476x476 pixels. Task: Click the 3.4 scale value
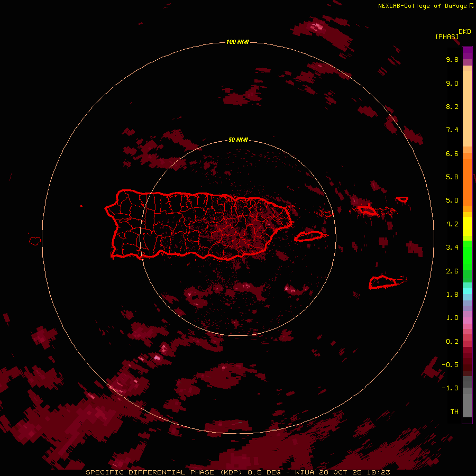[x=452, y=248]
